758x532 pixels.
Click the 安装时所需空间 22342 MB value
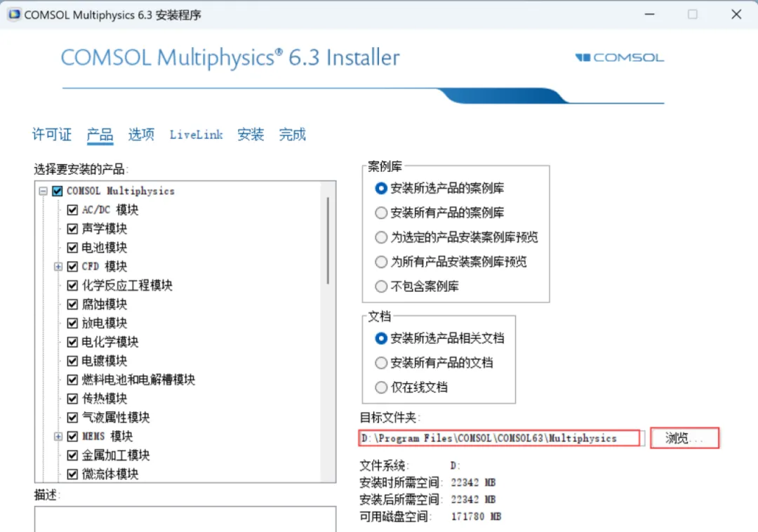coord(473,482)
